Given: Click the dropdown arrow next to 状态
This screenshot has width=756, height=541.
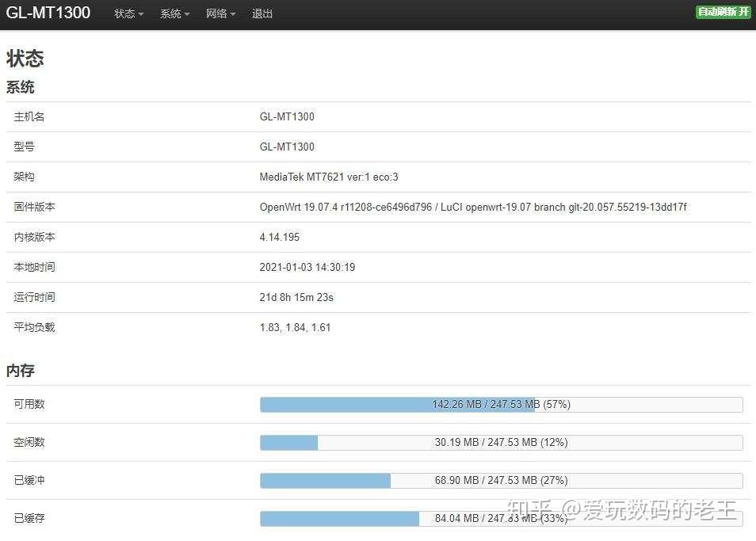Looking at the screenshot, I should pyautogui.click(x=139, y=14).
